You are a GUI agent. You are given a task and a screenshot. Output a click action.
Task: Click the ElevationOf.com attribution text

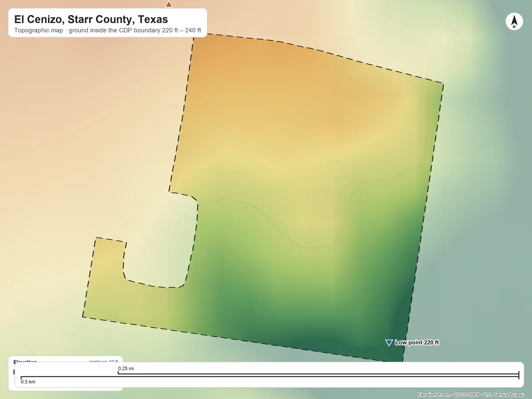(470, 395)
